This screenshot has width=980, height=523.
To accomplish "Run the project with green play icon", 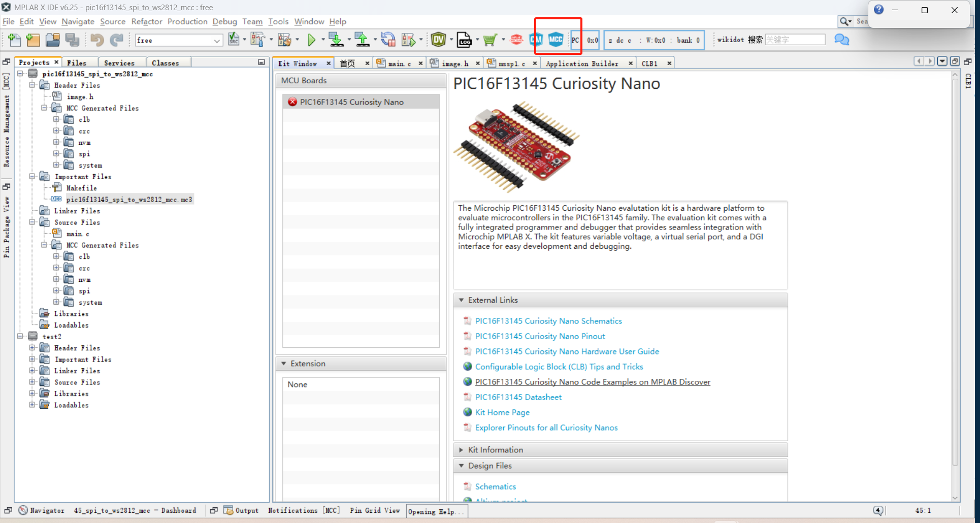I will coord(312,40).
